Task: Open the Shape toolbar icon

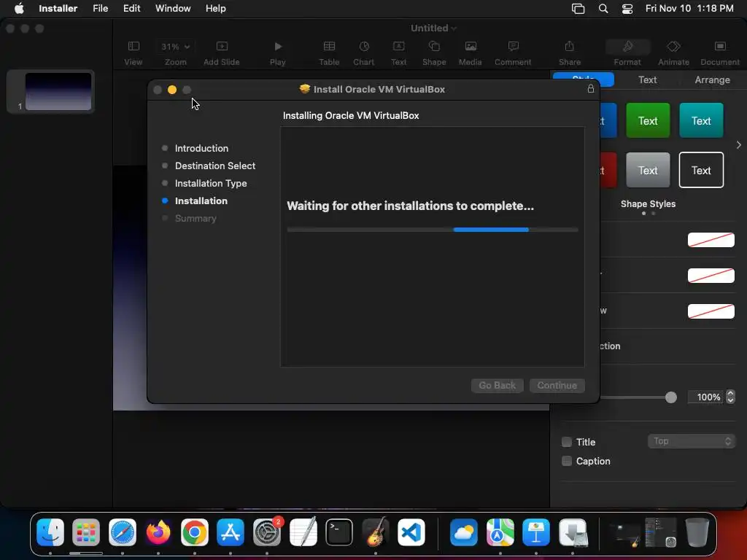Action: point(434,47)
